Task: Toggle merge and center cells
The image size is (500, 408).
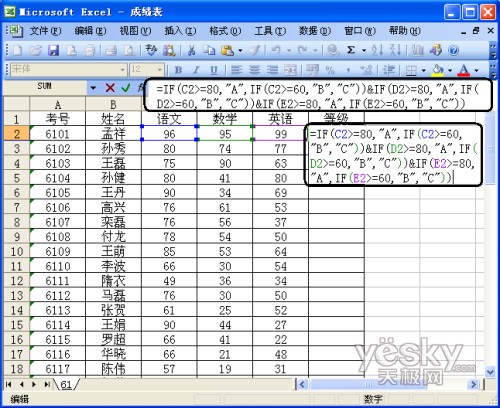Action: pos(290,70)
